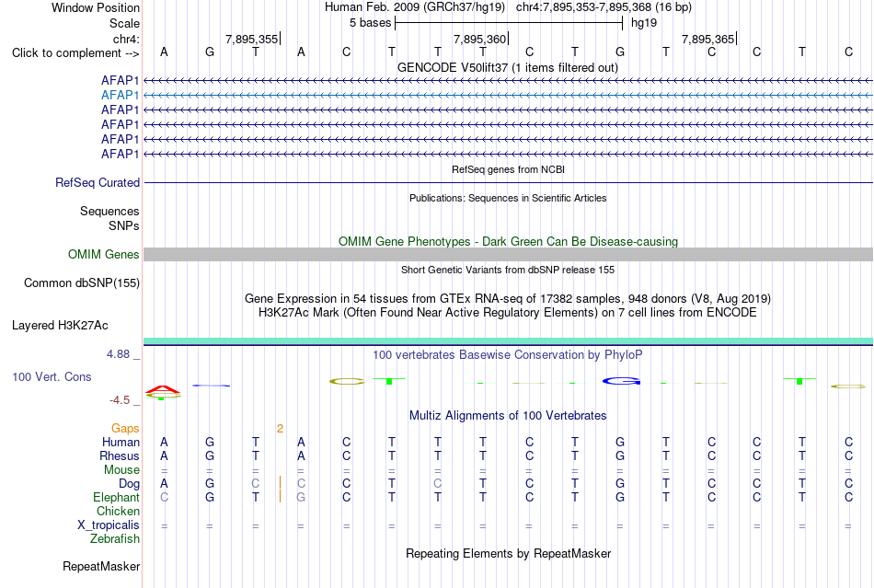Select the light-blue highlighted AFAP1 transcript label

click(120, 96)
